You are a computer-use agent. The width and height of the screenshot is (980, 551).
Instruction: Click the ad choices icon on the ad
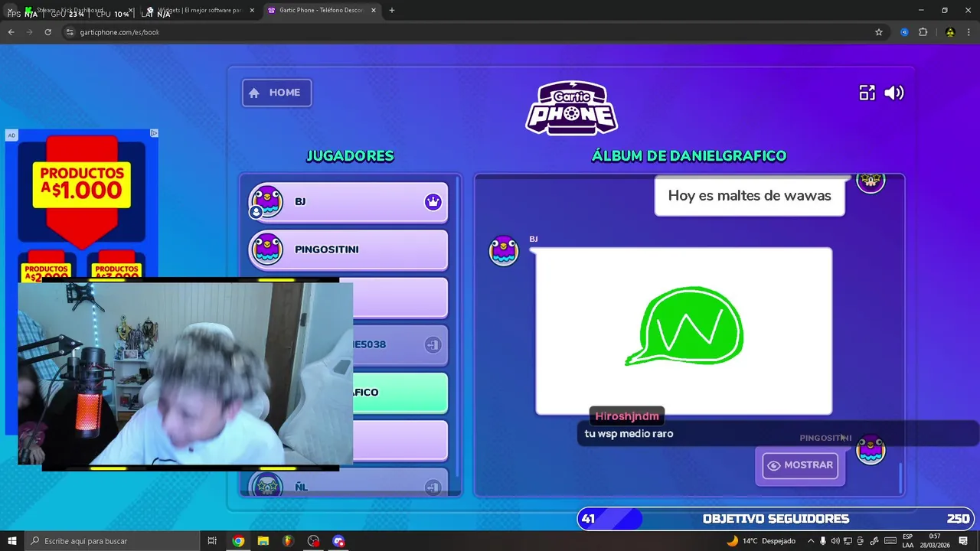pyautogui.click(x=154, y=133)
